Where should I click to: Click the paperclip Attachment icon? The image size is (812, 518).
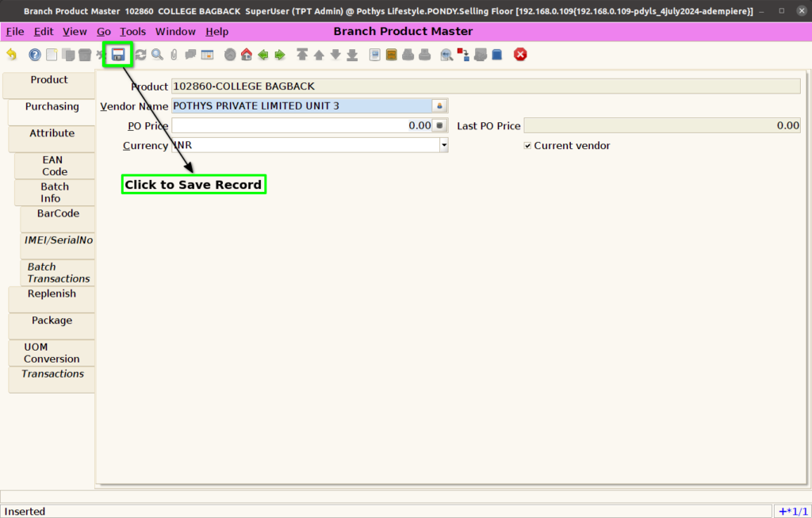pos(174,55)
